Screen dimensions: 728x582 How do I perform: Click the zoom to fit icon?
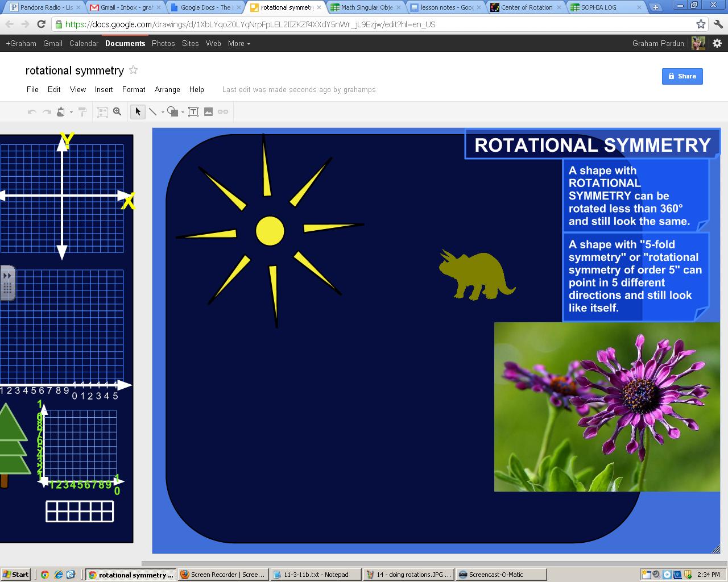click(102, 112)
